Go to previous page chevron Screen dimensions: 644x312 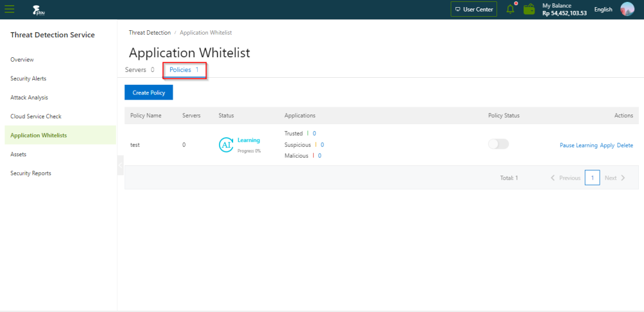[x=553, y=178]
